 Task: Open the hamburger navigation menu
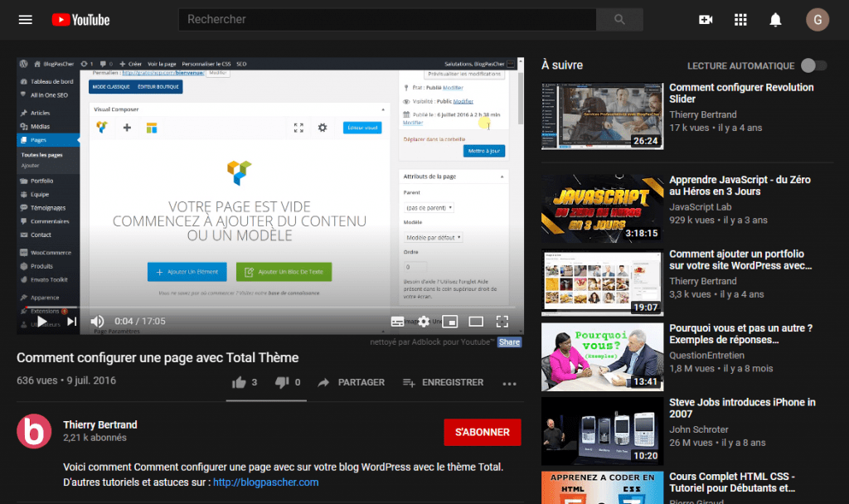[25, 19]
